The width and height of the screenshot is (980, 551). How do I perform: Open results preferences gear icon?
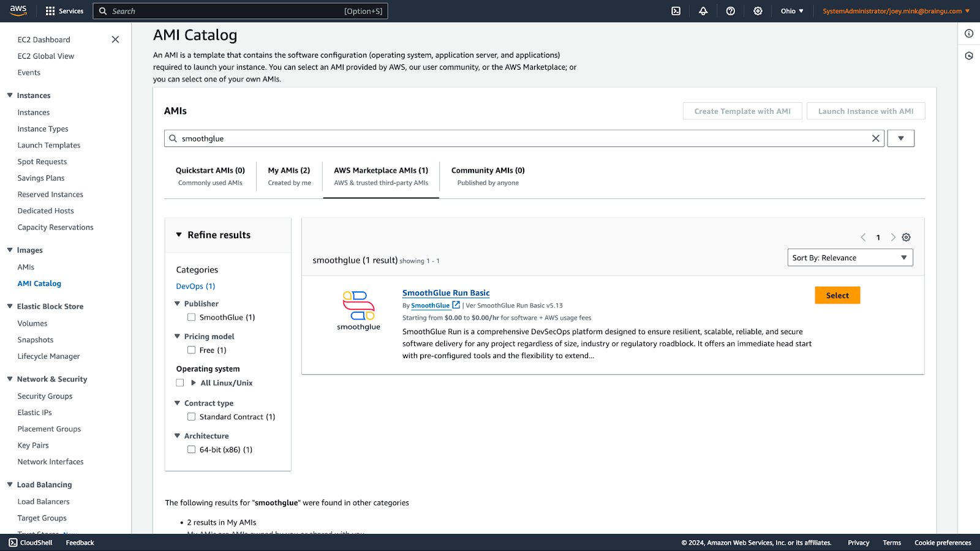pyautogui.click(x=907, y=238)
